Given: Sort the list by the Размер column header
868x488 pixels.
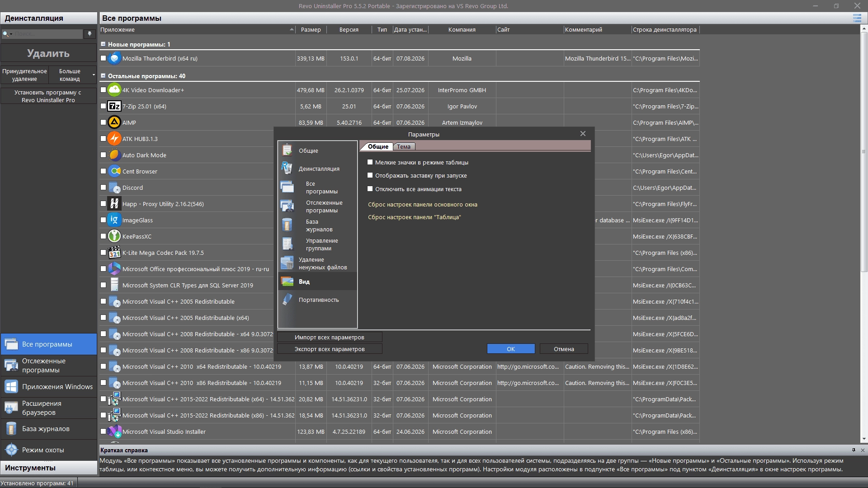Looking at the screenshot, I should click(x=311, y=29).
